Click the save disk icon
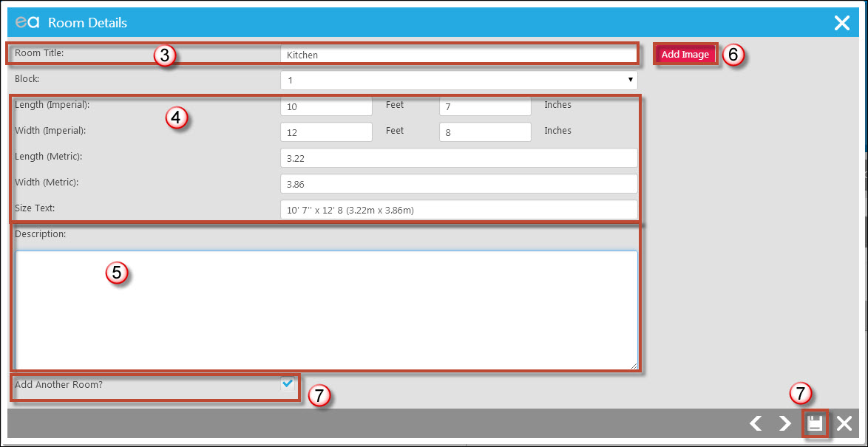Screen dimensions: 868x447 click(815, 424)
